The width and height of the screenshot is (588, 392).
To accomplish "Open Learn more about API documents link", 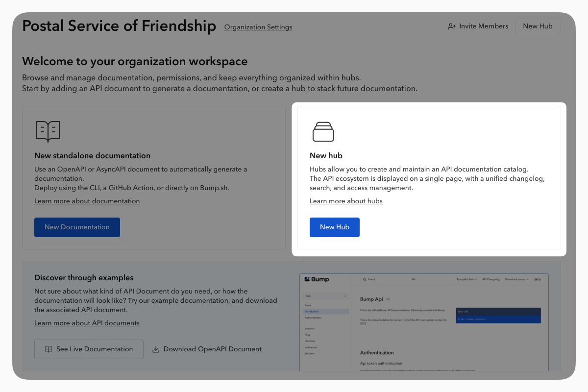I will (87, 323).
